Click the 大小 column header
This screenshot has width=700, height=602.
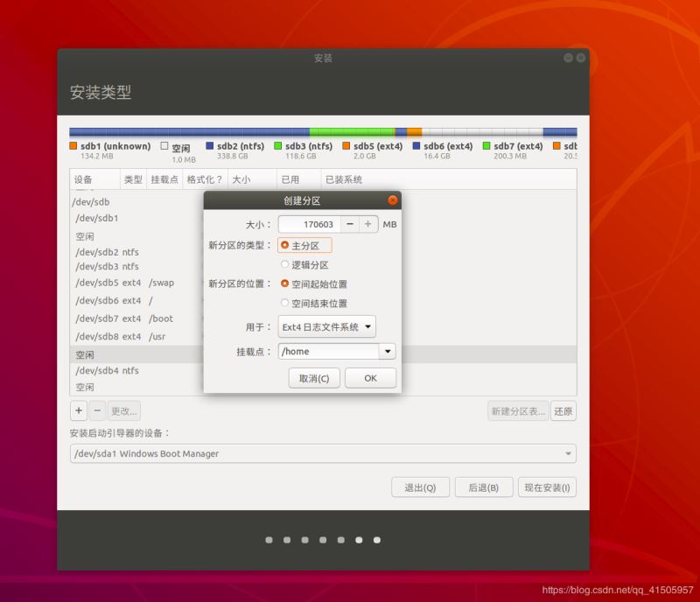(x=241, y=179)
